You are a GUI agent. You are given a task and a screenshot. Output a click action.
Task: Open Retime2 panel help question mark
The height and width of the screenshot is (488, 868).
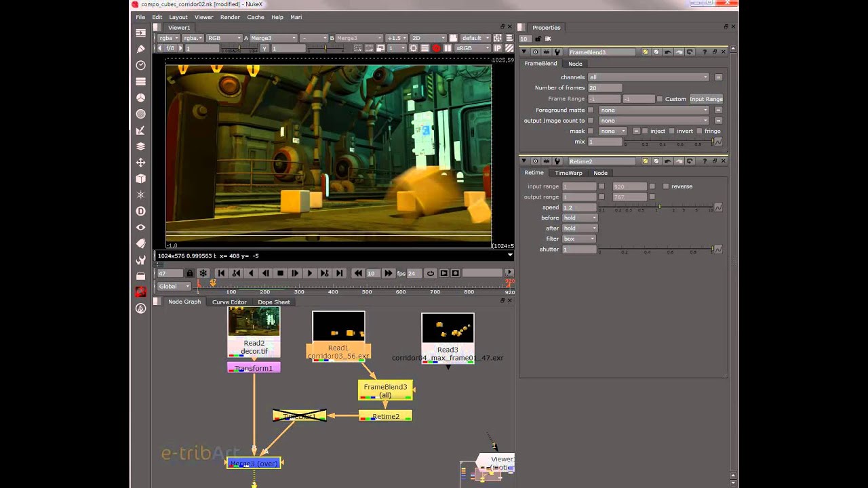point(705,161)
